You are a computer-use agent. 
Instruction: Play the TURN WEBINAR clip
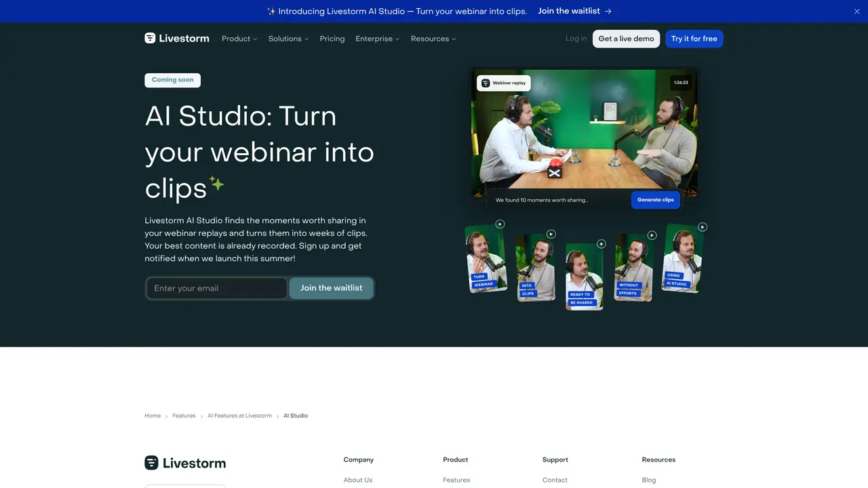pos(500,224)
